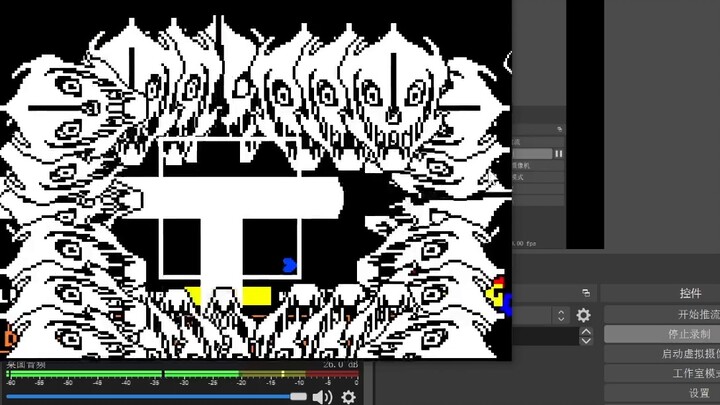Undock the transitions panel float icon
Image resolution: width=720 pixels, height=405 pixels.
coord(585,292)
